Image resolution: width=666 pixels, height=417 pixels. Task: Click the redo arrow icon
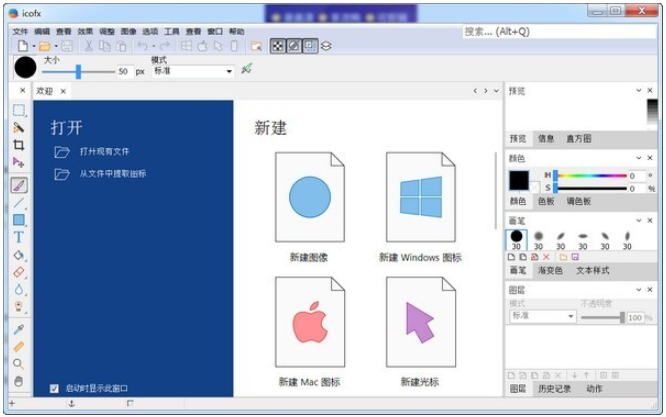[x=165, y=46]
